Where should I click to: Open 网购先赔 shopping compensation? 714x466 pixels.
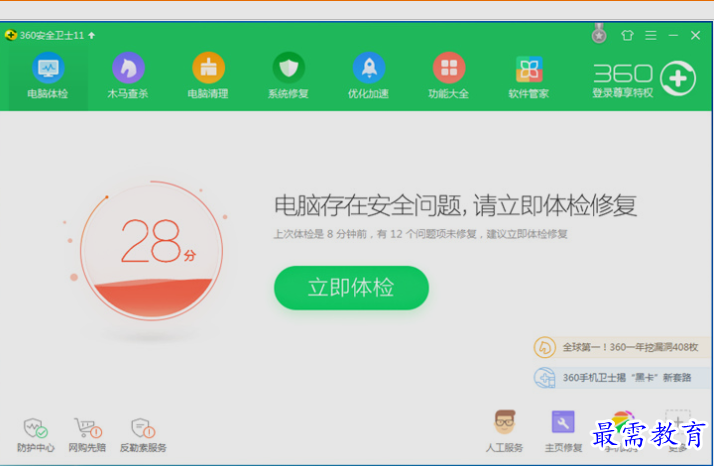[x=87, y=435]
